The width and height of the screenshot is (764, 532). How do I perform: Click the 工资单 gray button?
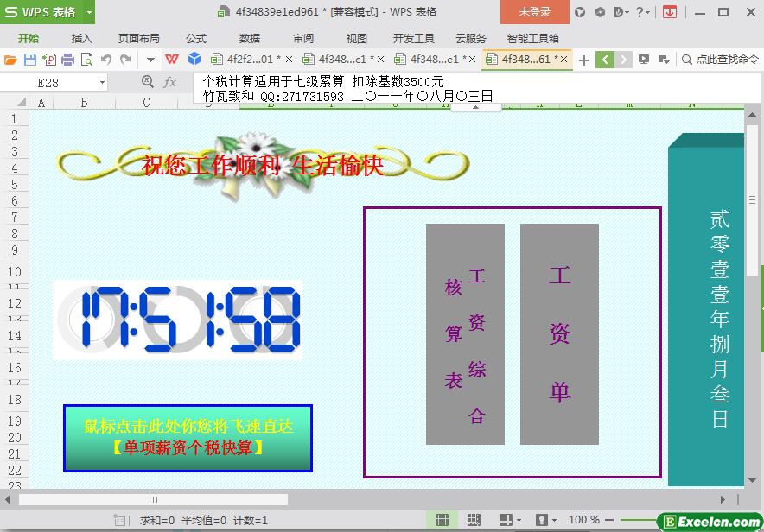click(559, 334)
